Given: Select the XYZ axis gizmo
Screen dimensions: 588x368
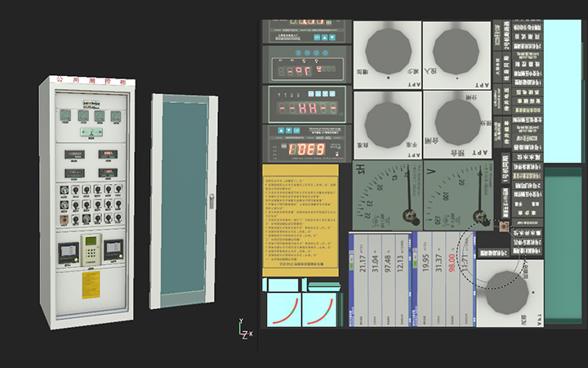Looking at the screenshot, I should [x=243, y=330].
